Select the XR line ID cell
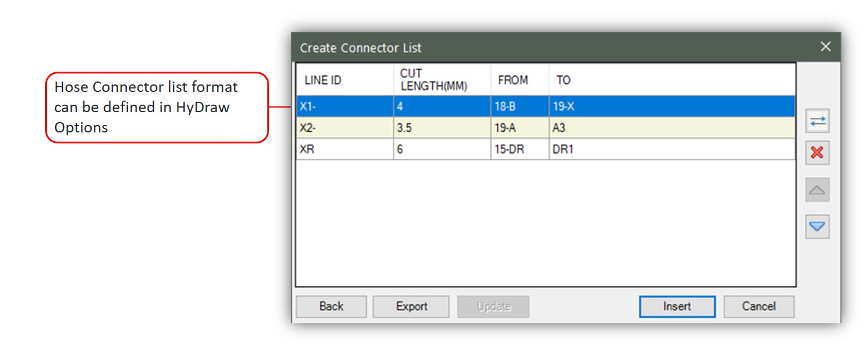The width and height of the screenshot is (868, 351). tap(345, 149)
